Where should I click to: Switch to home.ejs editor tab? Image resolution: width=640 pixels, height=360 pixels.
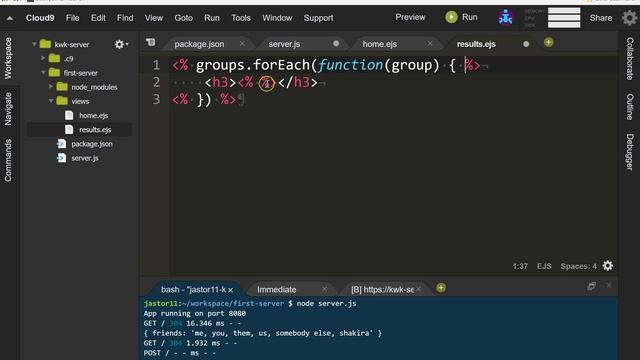380,44
